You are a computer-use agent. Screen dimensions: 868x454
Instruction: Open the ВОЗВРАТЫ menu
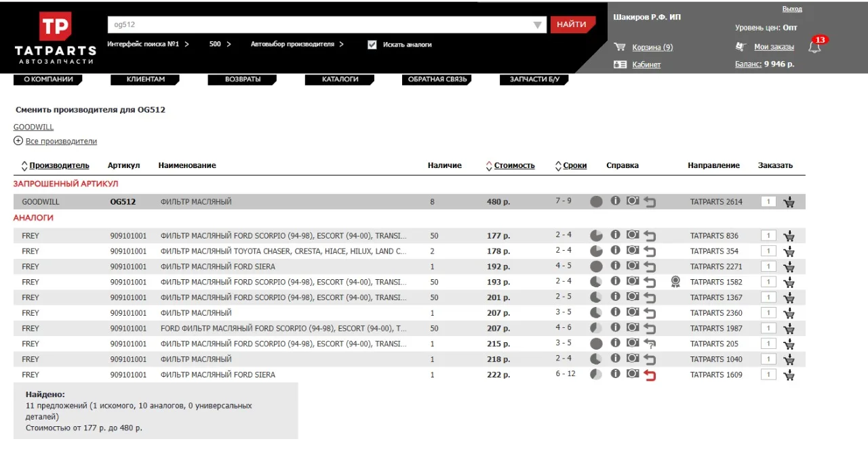point(243,79)
